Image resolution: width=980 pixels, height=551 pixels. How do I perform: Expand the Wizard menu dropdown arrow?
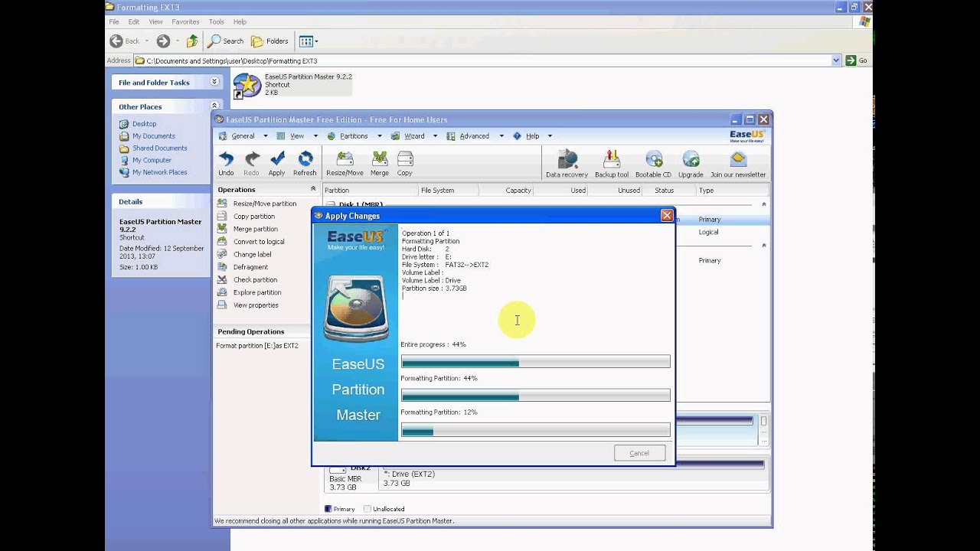tap(435, 136)
